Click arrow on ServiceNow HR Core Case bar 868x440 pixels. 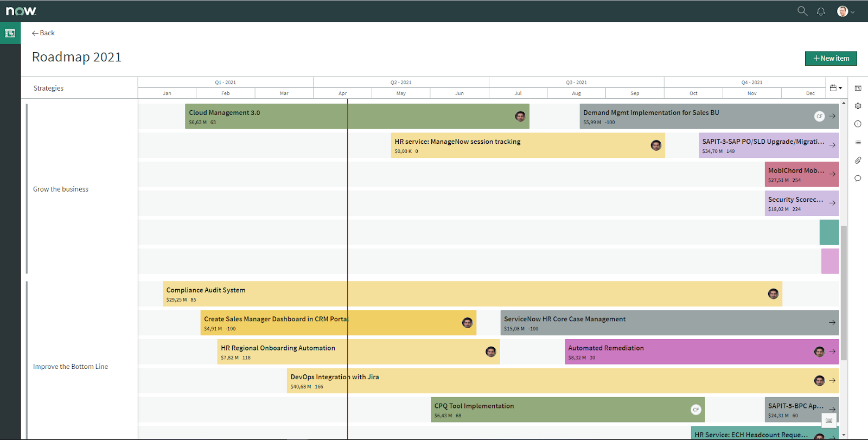click(x=832, y=322)
